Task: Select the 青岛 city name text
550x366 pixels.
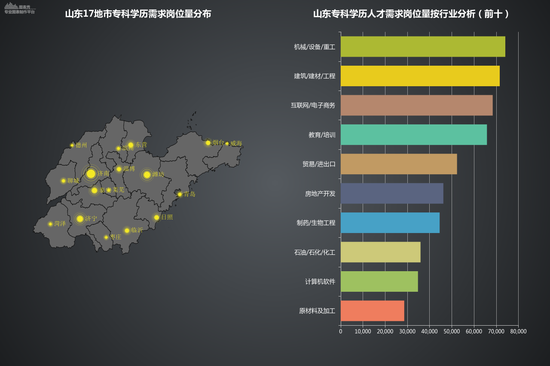Action: click(189, 194)
